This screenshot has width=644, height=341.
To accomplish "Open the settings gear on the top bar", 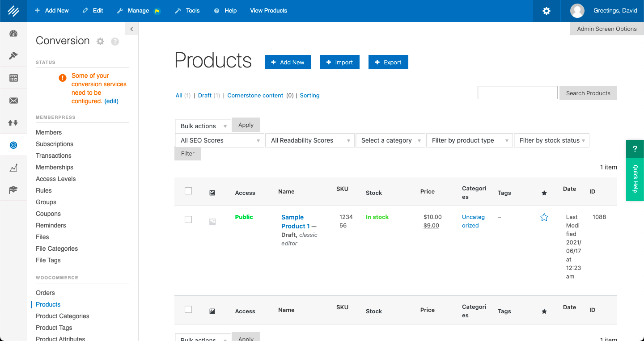I will (546, 10).
